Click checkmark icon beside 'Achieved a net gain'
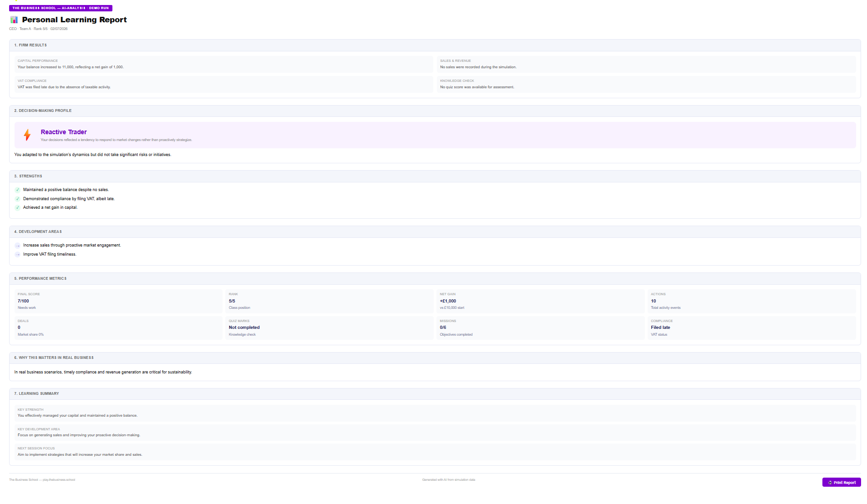This screenshot has height=504, width=867. point(18,207)
